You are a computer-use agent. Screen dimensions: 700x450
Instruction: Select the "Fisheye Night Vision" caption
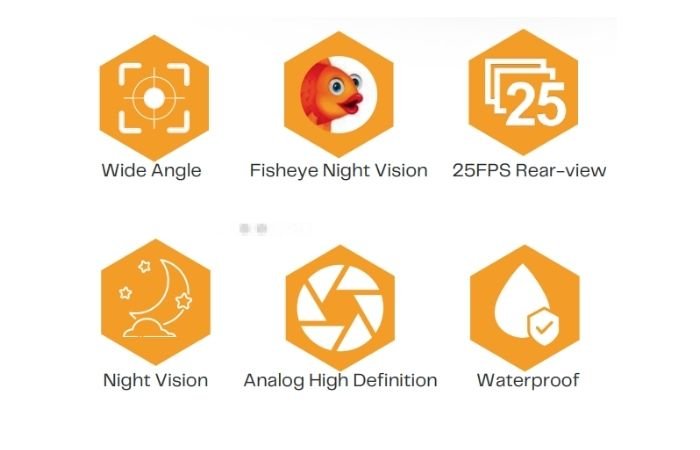(x=338, y=171)
